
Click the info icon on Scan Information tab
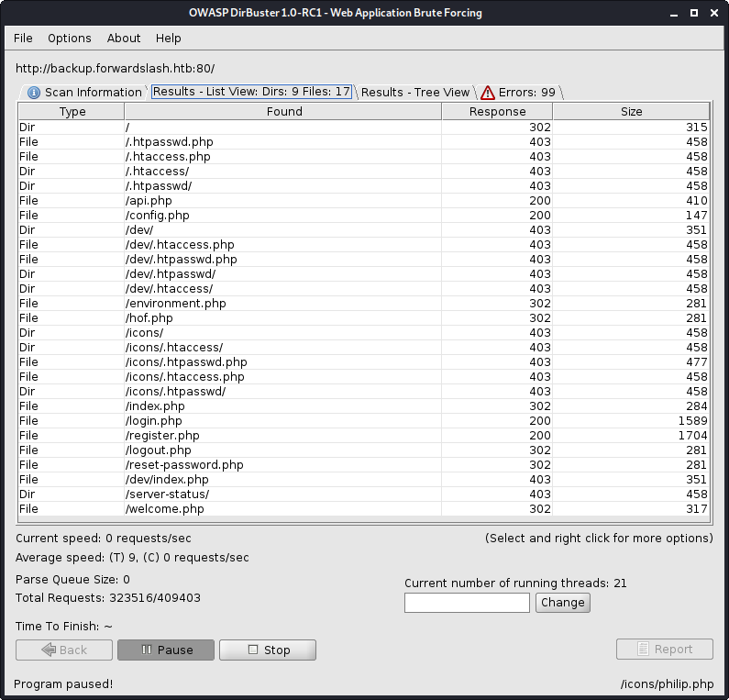(x=34, y=93)
